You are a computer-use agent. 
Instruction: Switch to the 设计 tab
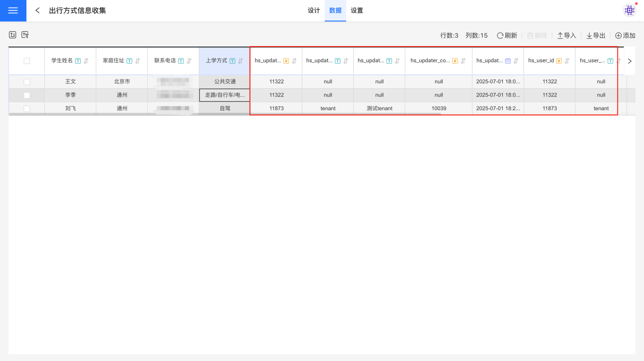tap(314, 11)
